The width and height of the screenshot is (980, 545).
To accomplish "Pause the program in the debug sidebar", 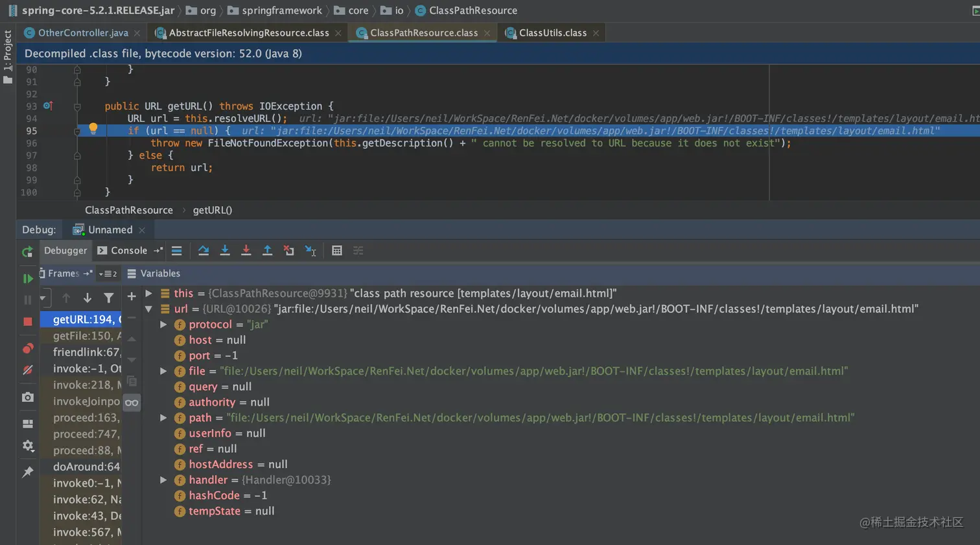I will pyautogui.click(x=27, y=300).
